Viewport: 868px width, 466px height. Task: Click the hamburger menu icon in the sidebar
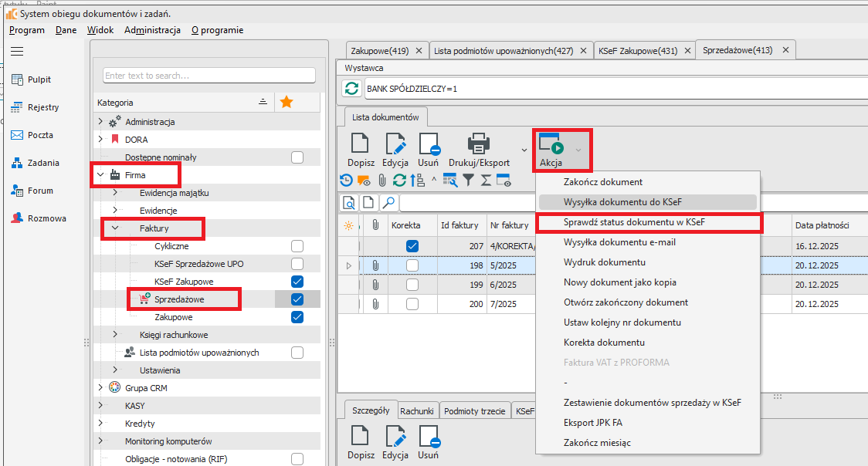pos(17,52)
